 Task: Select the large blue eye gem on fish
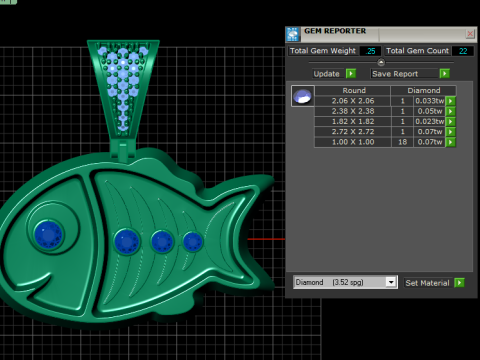[x=49, y=235]
